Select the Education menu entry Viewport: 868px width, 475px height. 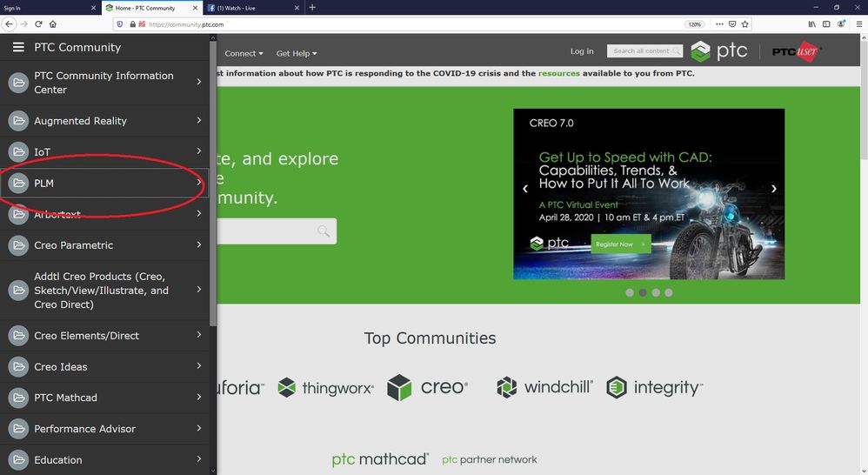(x=104, y=459)
